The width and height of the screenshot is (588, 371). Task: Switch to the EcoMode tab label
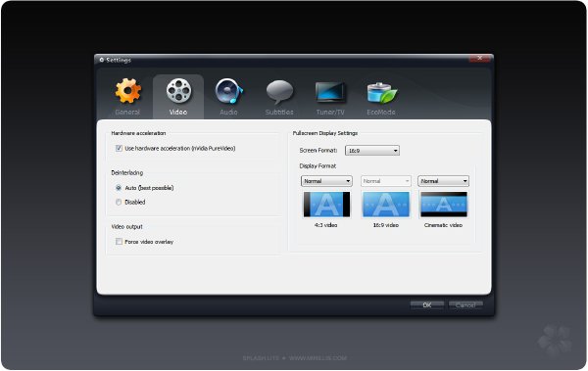[x=381, y=112]
